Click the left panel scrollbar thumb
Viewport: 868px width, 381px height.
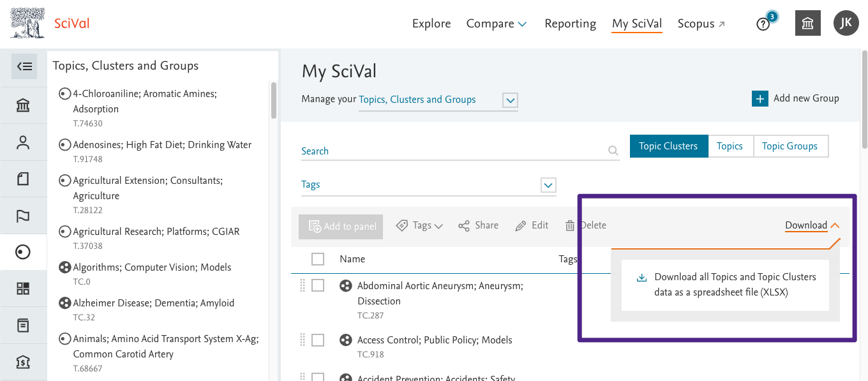pyautogui.click(x=274, y=100)
